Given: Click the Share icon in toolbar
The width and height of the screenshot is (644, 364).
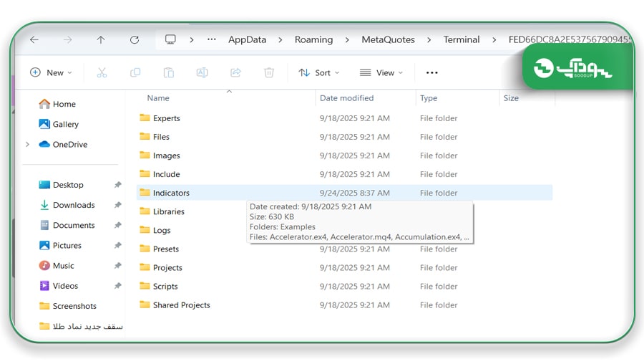Looking at the screenshot, I should 235,73.
